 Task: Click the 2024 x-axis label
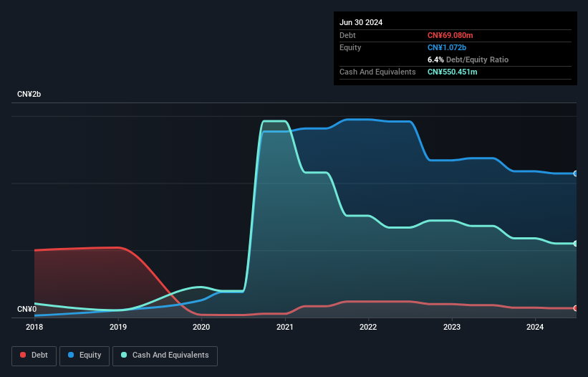click(535, 327)
